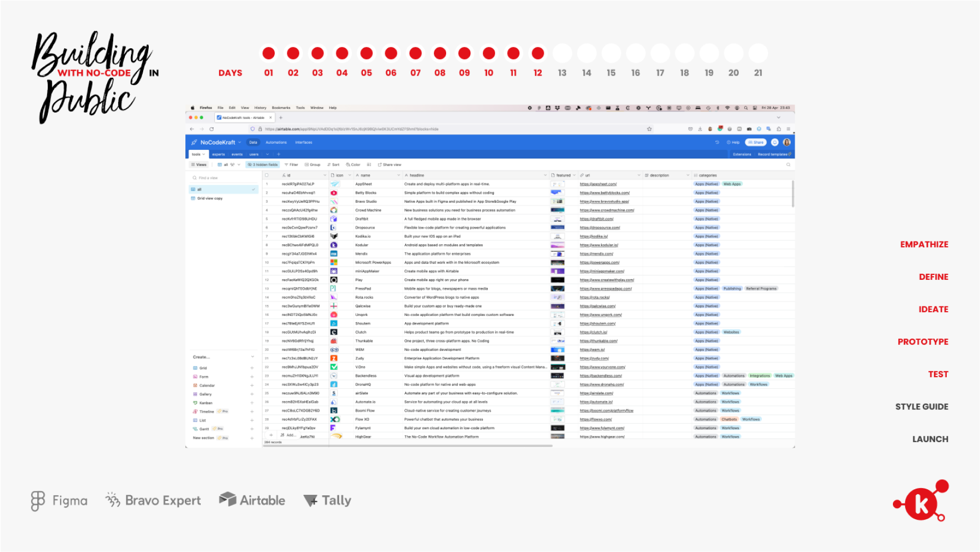Viewport: 980px width, 552px height.
Task: Click 'Web Apps' category tag
Action: [x=732, y=184]
